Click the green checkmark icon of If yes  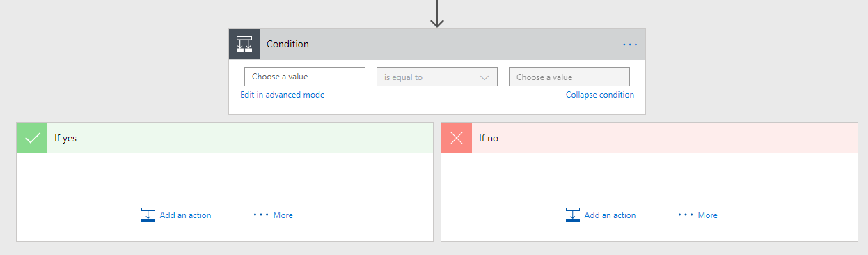point(32,138)
